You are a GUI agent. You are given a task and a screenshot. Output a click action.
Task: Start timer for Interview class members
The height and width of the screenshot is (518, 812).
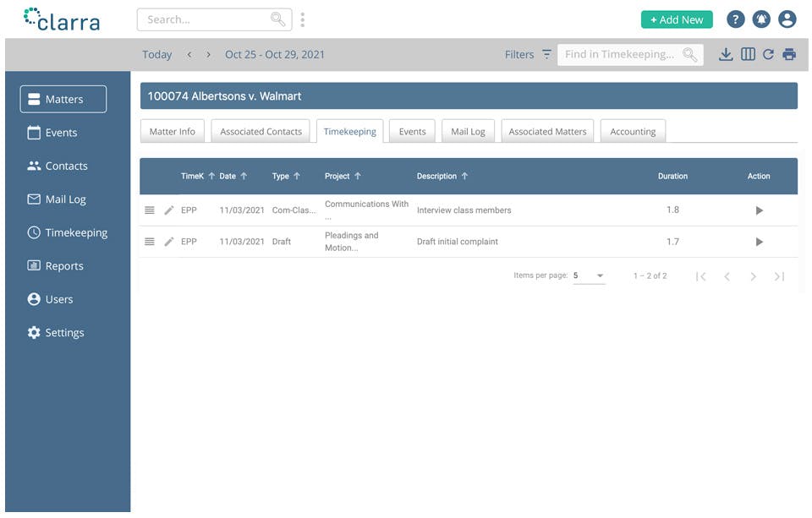tap(760, 210)
